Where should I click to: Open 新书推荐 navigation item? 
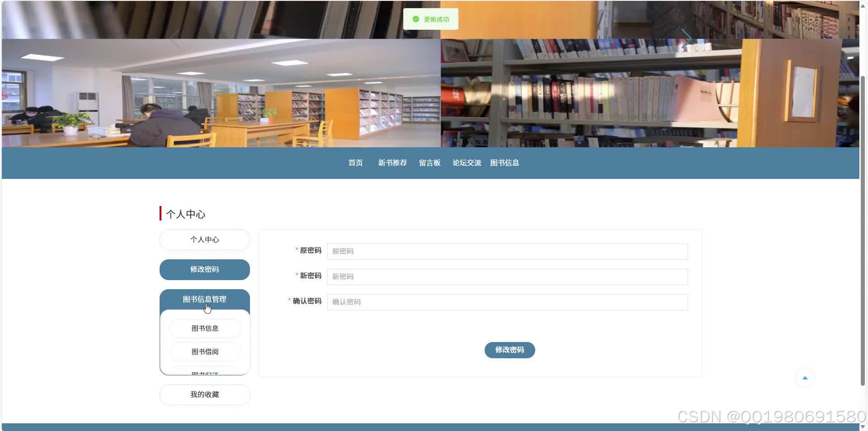coord(392,163)
